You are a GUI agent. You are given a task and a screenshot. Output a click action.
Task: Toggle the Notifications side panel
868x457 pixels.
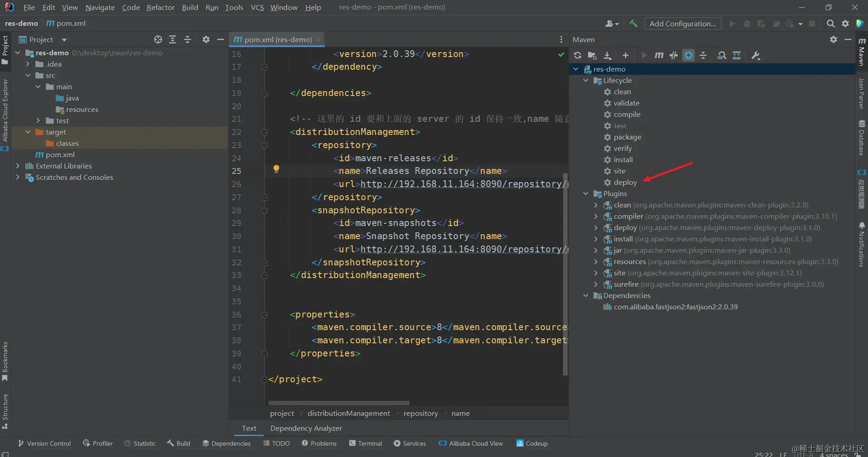pyautogui.click(x=862, y=245)
